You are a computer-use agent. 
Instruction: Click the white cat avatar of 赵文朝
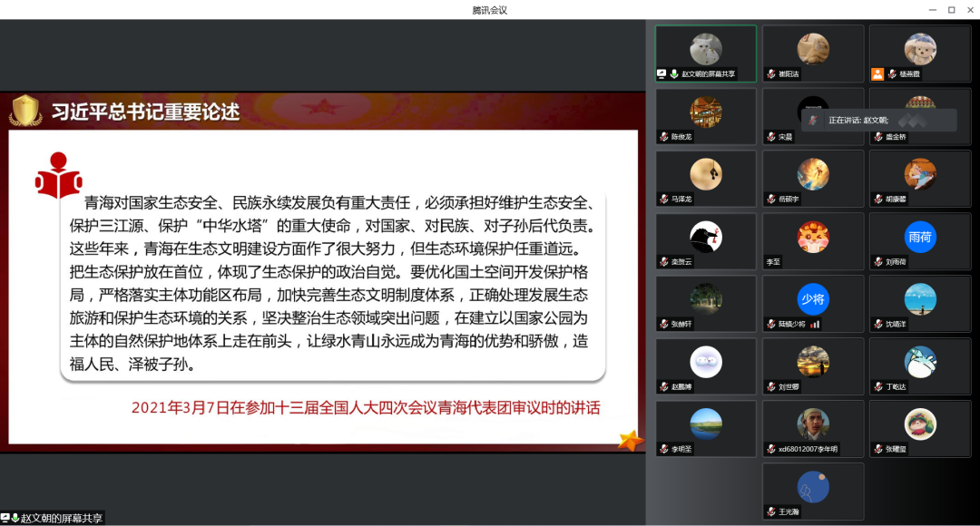(705, 49)
